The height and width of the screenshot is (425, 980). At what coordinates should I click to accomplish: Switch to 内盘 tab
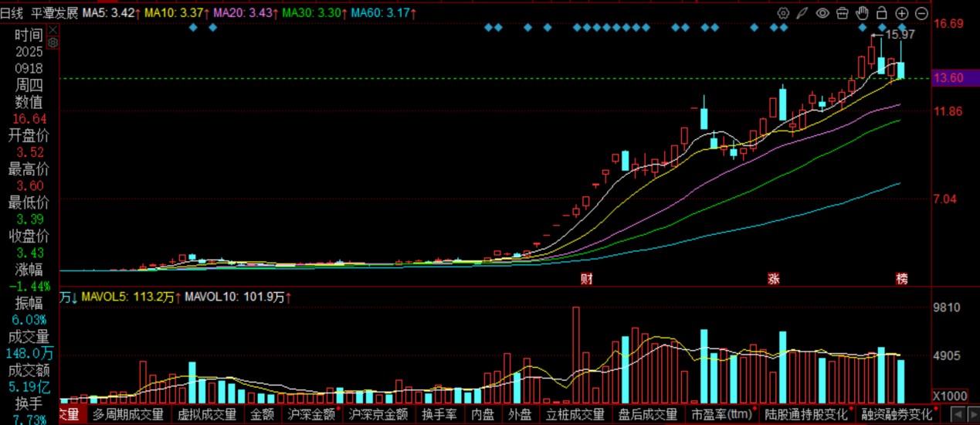point(483,415)
